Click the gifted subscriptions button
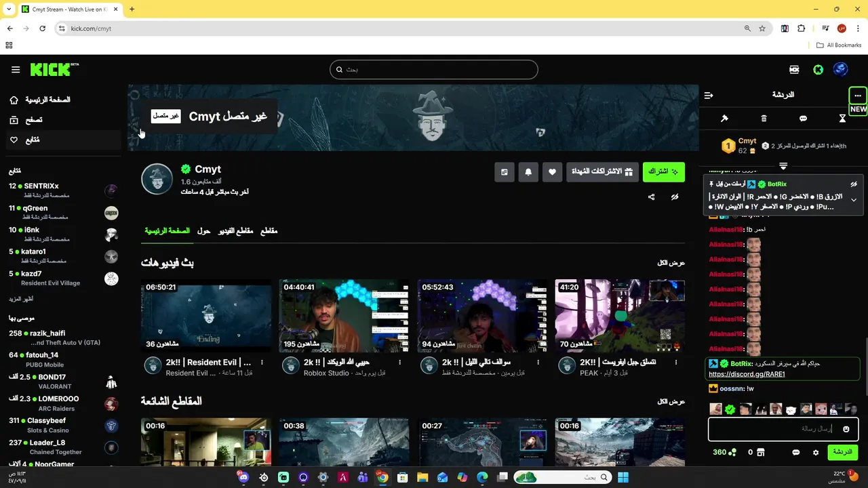Viewport: 868px width, 488px height. tap(602, 172)
